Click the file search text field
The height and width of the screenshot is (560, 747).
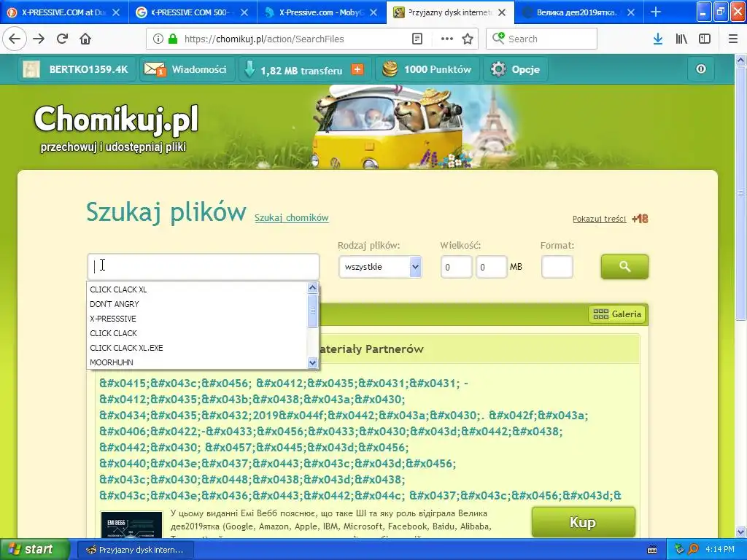(x=203, y=267)
